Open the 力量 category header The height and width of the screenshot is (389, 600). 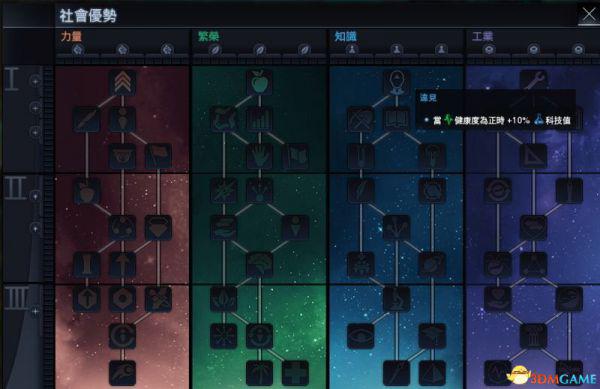click(x=71, y=36)
